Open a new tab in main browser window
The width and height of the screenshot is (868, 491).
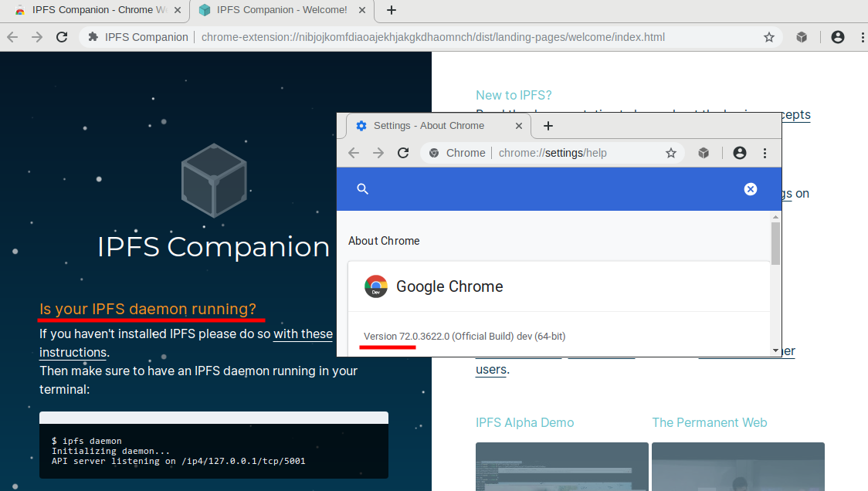391,10
